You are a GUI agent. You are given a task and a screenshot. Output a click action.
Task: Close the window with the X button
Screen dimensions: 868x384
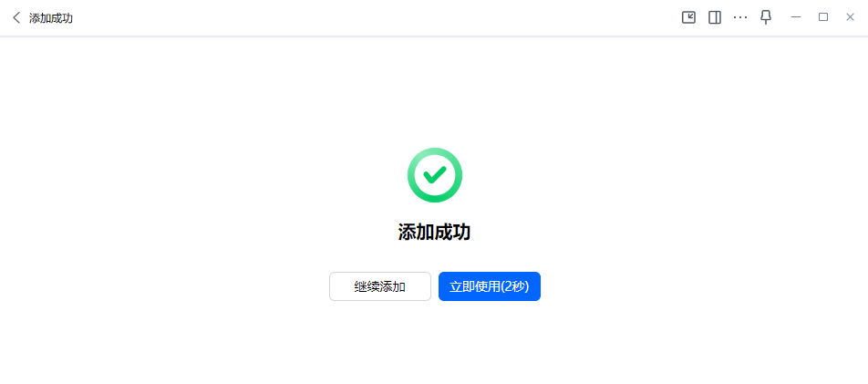tap(851, 17)
